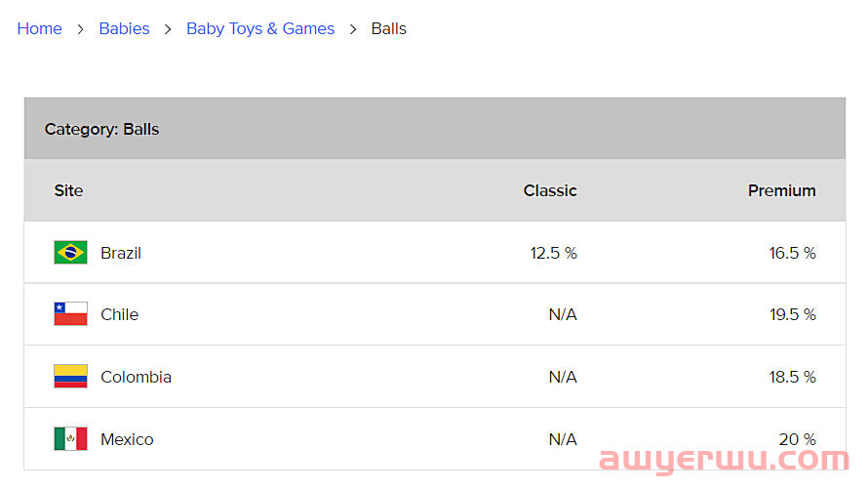868x489 pixels.
Task: Select the Mexico site name
Action: [127, 440]
